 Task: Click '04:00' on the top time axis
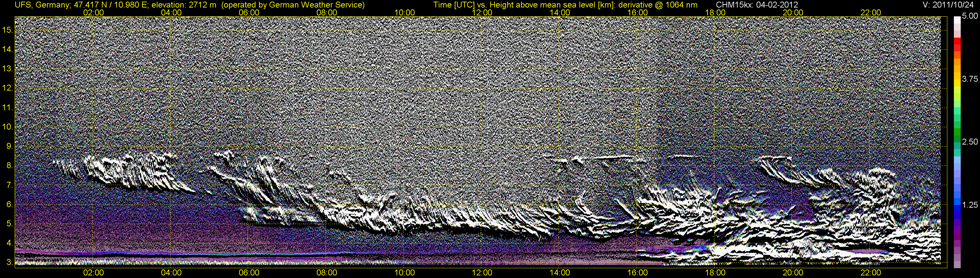(x=171, y=12)
